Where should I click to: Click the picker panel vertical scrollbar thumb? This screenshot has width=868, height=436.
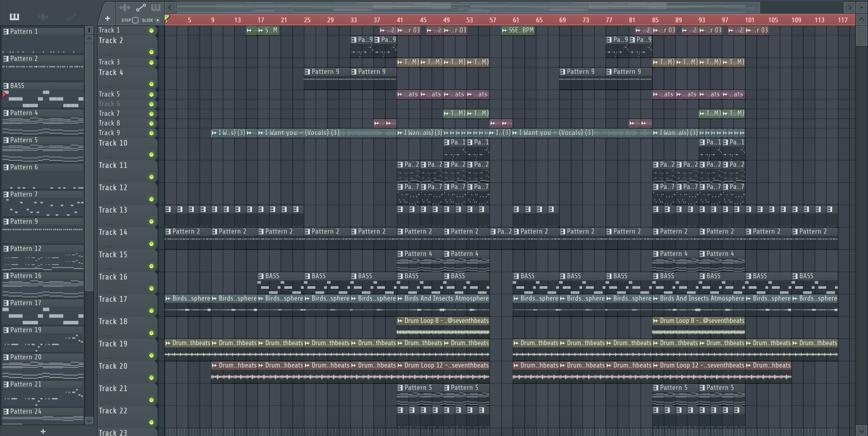tap(89, 167)
